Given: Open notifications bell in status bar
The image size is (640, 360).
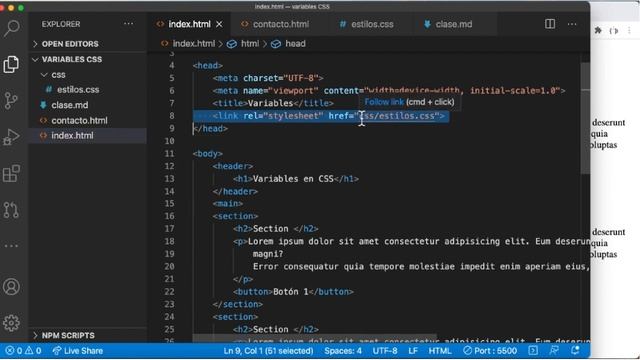Looking at the screenshot, I should [x=576, y=351].
